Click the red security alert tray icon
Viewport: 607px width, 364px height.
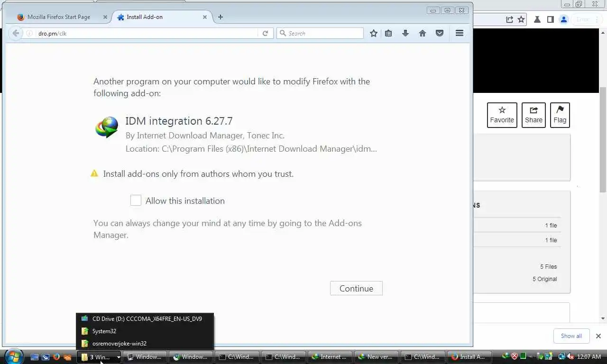[x=514, y=356]
